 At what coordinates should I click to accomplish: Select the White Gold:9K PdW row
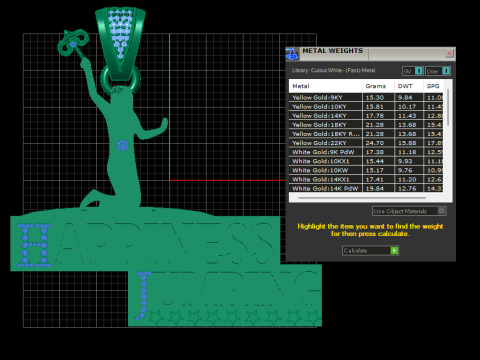(x=366, y=152)
